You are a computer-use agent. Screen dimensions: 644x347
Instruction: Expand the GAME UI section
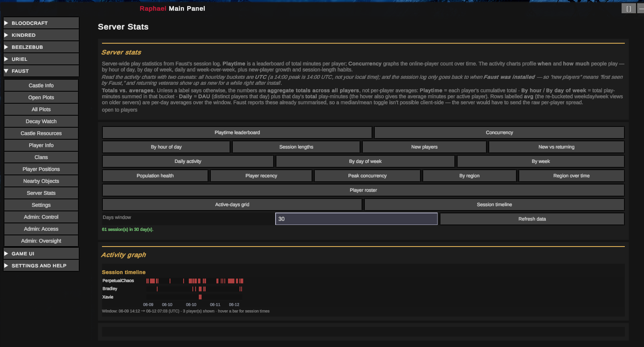(41, 253)
